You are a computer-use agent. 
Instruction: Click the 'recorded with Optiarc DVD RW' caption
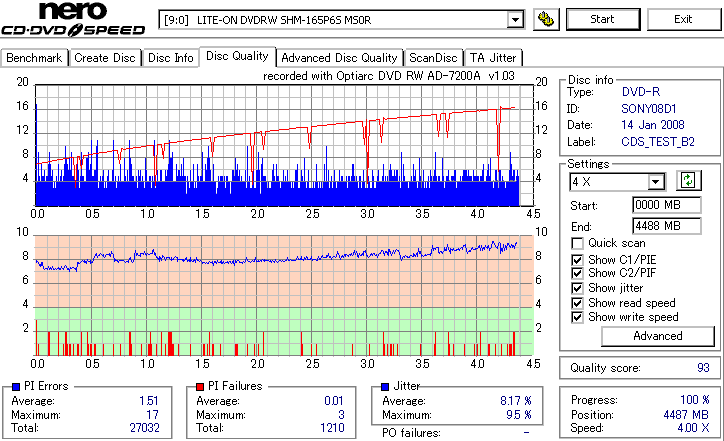pos(389,76)
